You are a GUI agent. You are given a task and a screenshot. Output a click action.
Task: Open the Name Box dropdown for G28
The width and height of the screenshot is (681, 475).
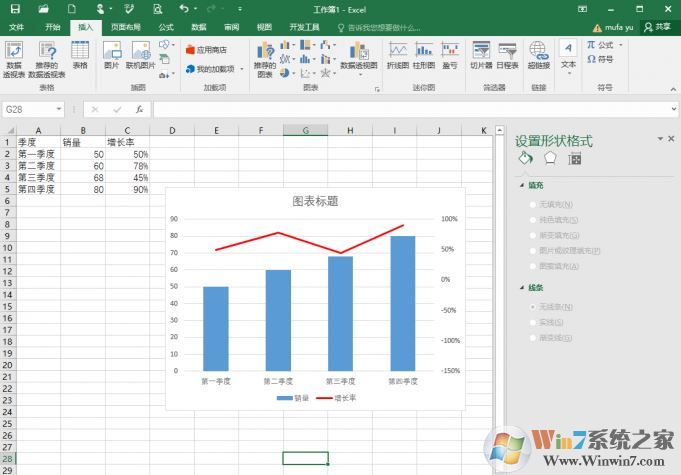coord(59,109)
